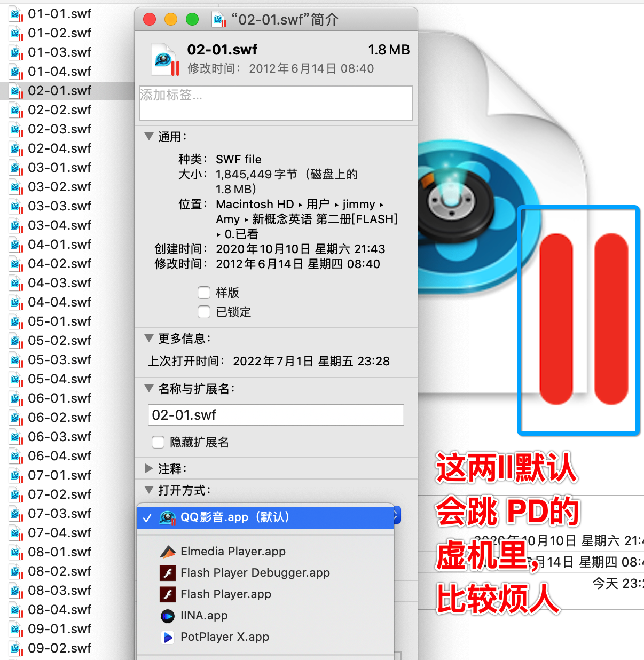The height and width of the screenshot is (660, 644).
Task: Click the open-with popup arrow button
Action: pos(397,516)
